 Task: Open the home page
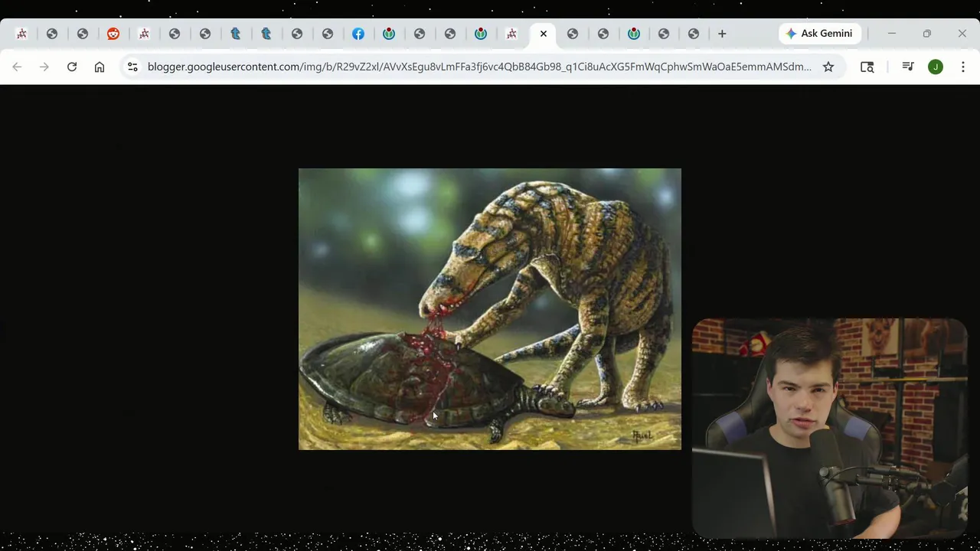(x=100, y=67)
